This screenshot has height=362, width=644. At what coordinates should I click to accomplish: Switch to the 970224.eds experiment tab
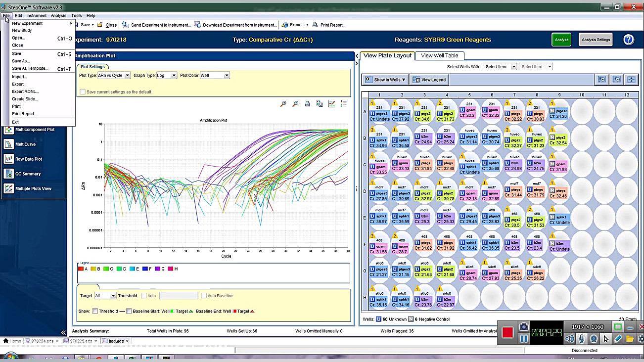pos(42,341)
